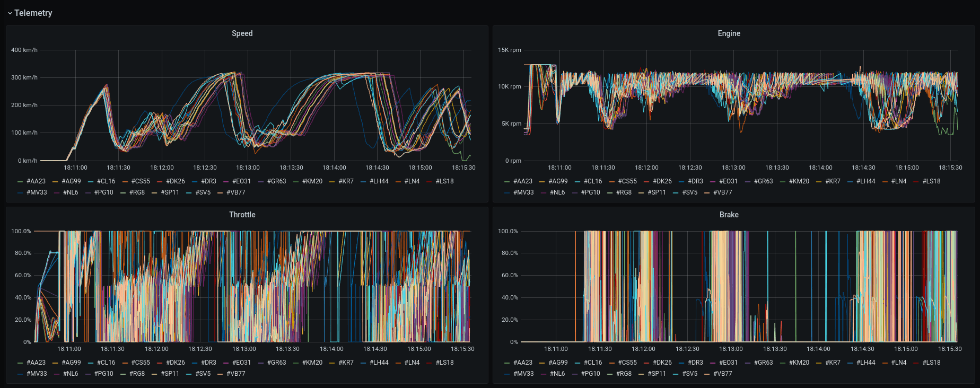Click the 400 km/h axis label in Speed
The height and width of the screenshot is (388, 980).
24,50
